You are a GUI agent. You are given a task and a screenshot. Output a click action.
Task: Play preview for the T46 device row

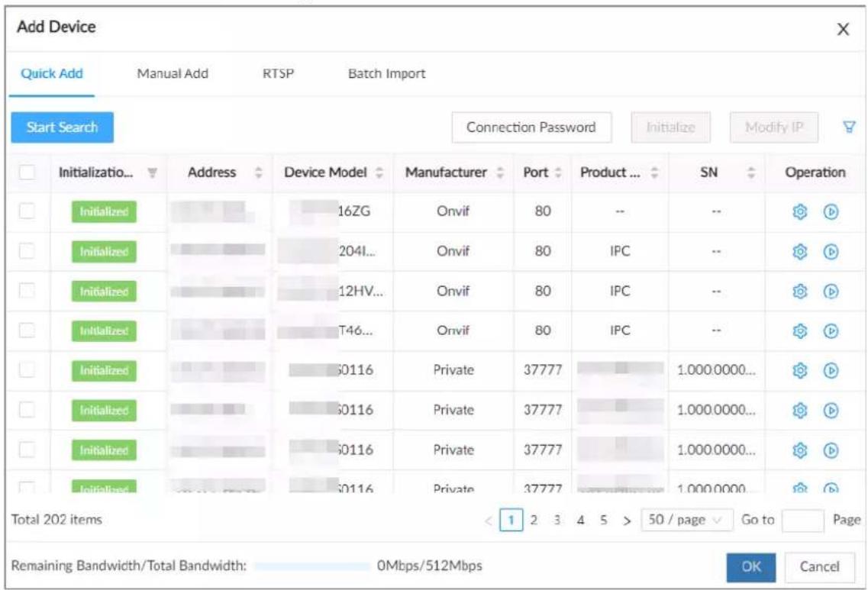click(831, 331)
